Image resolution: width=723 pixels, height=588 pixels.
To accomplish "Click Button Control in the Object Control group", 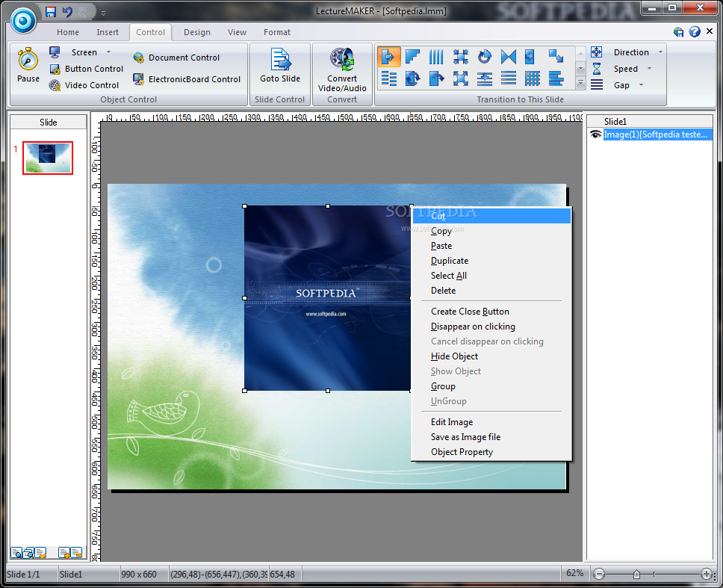I will tap(87, 69).
